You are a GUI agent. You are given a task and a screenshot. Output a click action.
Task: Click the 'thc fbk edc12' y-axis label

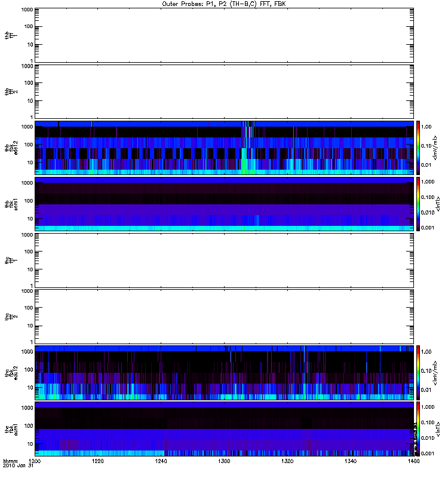click(11, 373)
